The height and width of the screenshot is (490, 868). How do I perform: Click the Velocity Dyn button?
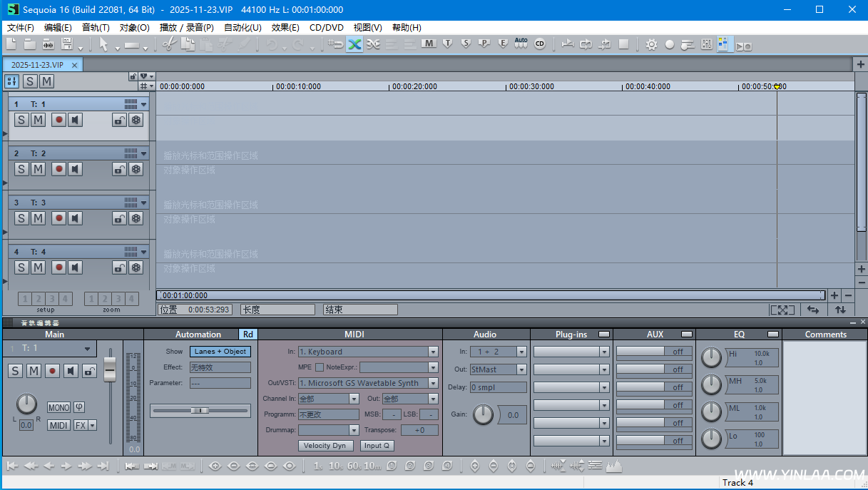[325, 445]
